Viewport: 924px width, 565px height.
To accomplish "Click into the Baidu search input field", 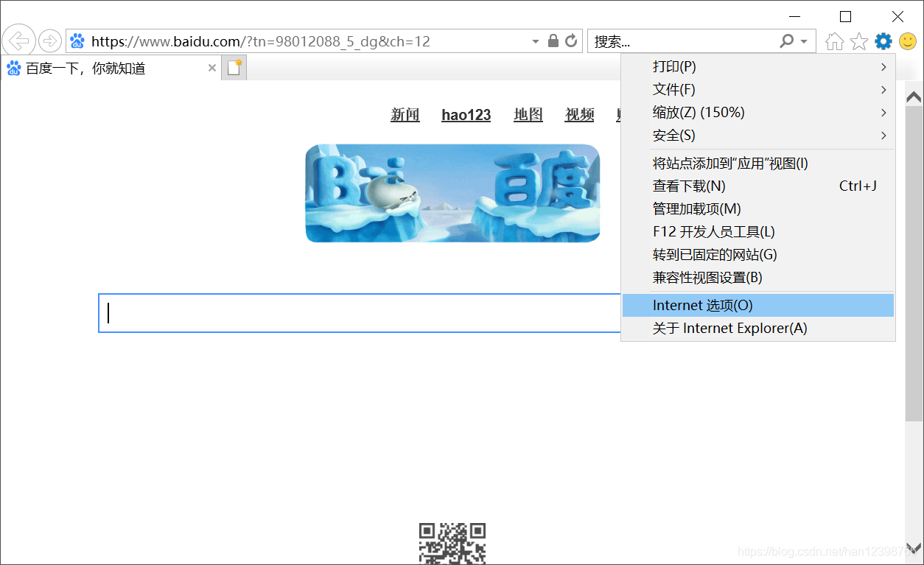I will coord(360,313).
